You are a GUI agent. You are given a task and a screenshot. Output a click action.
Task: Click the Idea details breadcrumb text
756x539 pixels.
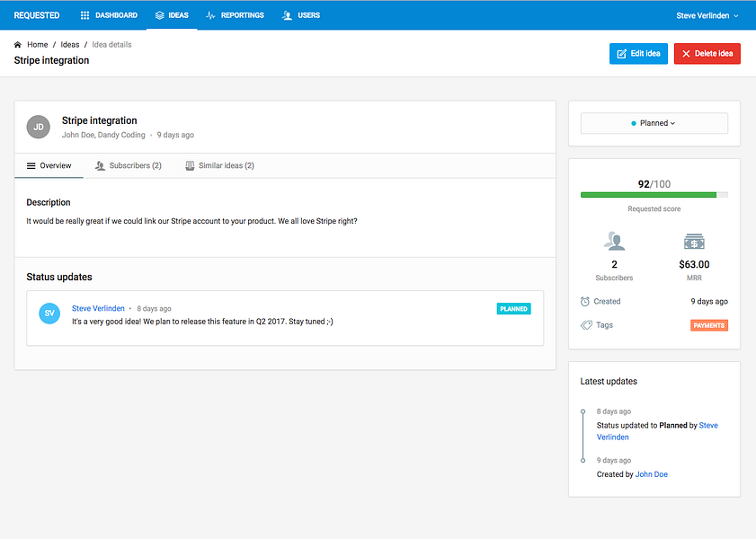pos(111,44)
